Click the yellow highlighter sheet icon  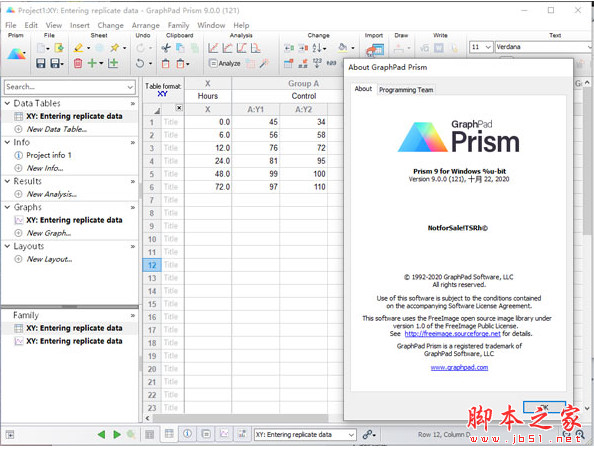[79, 48]
